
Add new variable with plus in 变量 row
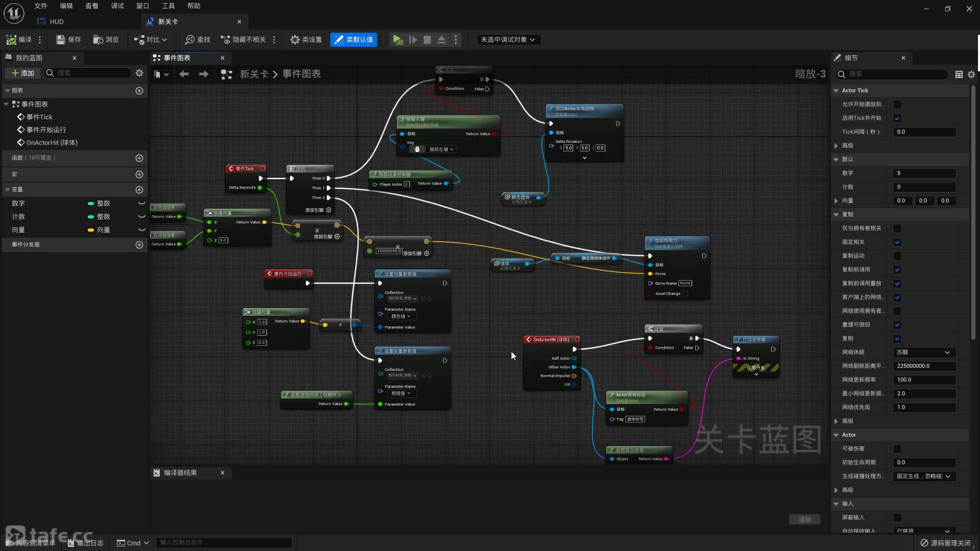(x=139, y=190)
